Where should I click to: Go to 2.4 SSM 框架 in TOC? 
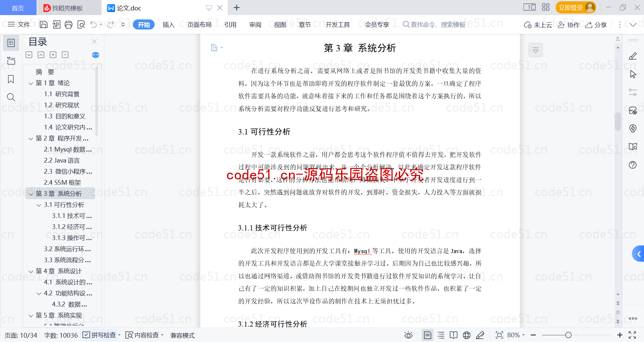62,183
